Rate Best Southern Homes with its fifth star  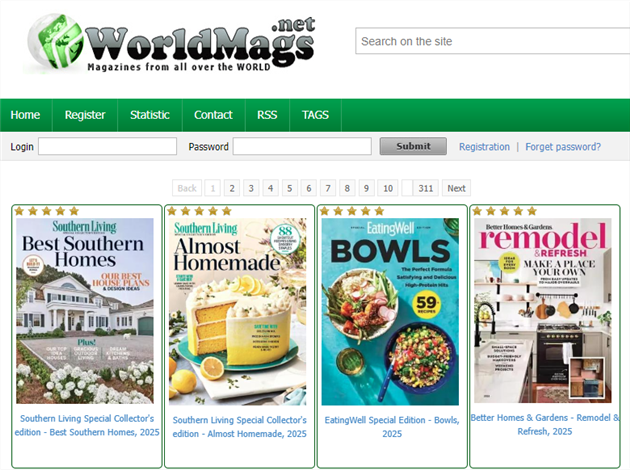(74, 211)
